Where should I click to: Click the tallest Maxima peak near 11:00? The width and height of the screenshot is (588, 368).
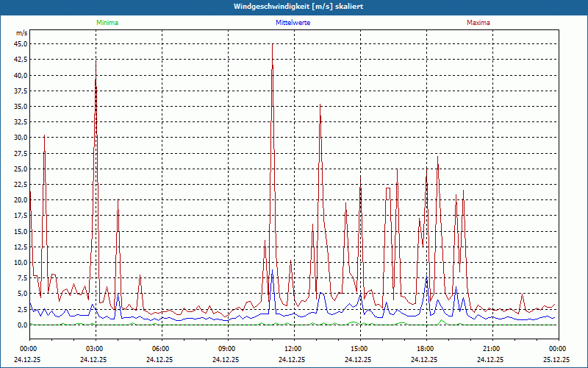click(273, 44)
